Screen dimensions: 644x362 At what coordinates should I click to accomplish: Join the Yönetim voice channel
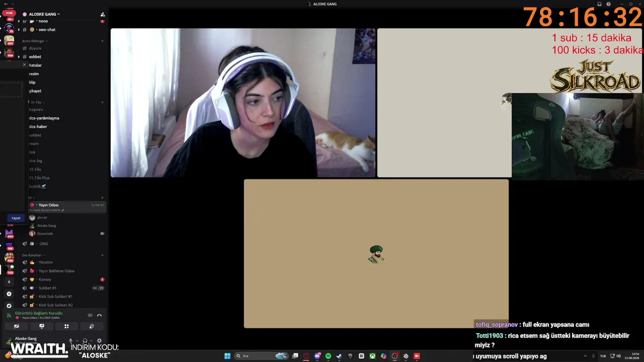tap(45, 262)
